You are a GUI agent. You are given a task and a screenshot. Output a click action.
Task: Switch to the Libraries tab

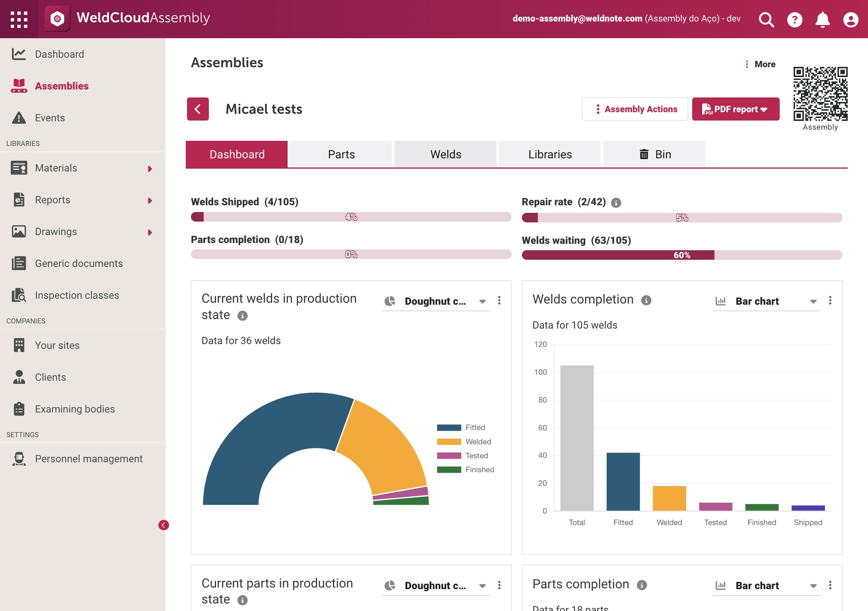pos(550,154)
